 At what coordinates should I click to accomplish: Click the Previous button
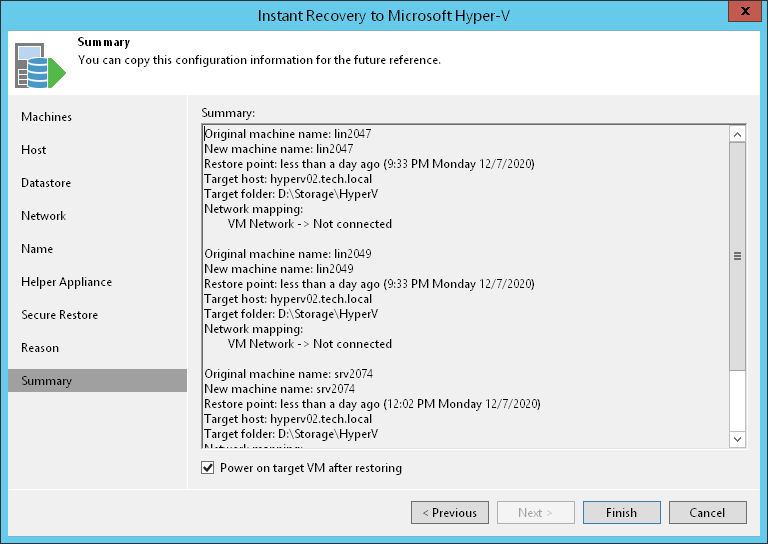click(x=450, y=512)
